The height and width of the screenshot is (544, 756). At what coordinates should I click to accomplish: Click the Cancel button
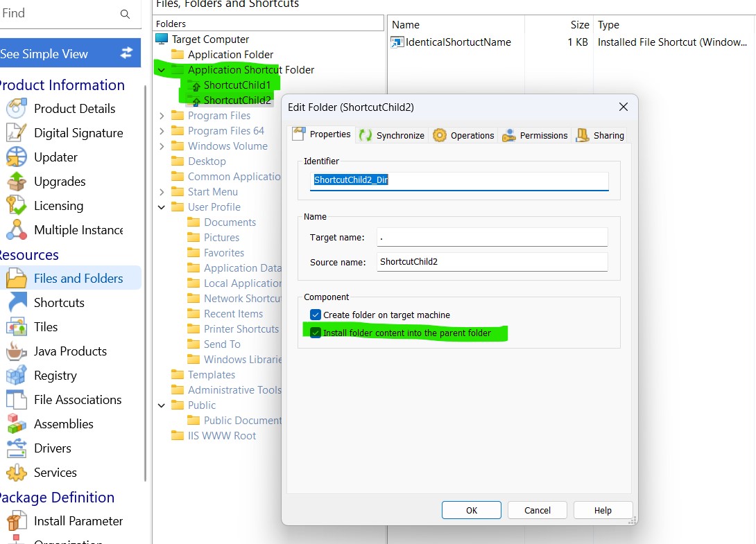point(537,510)
